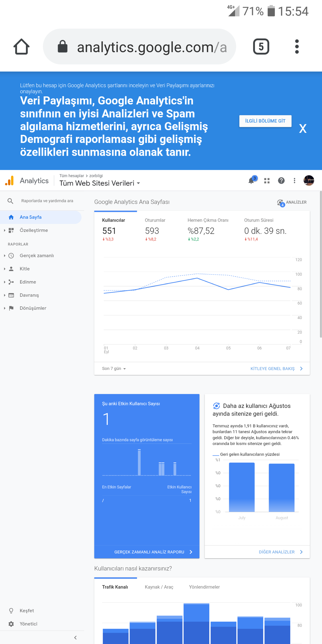Go to Ana Sayfa in the sidebar
The width and height of the screenshot is (322, 644).
41,217
